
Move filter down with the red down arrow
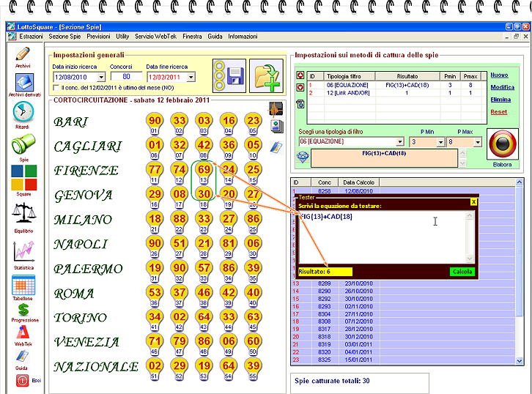pos(300,87)
